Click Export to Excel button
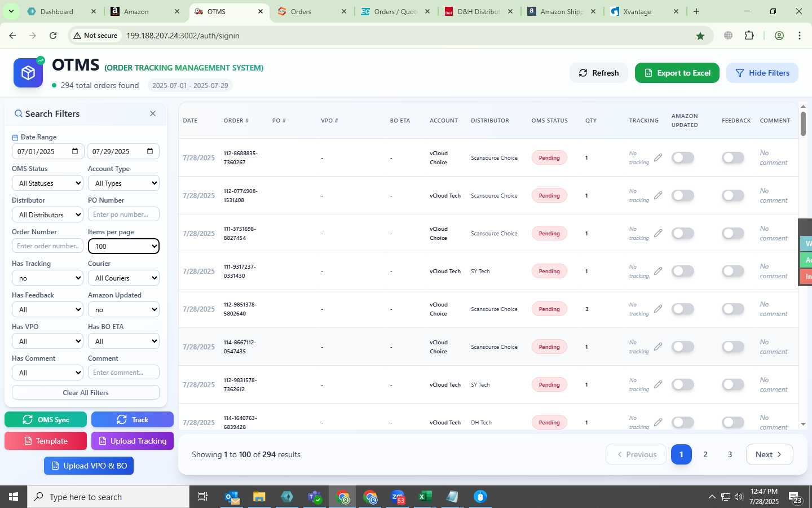The height and width of the screenshot is (508, 812). (677, 73)
